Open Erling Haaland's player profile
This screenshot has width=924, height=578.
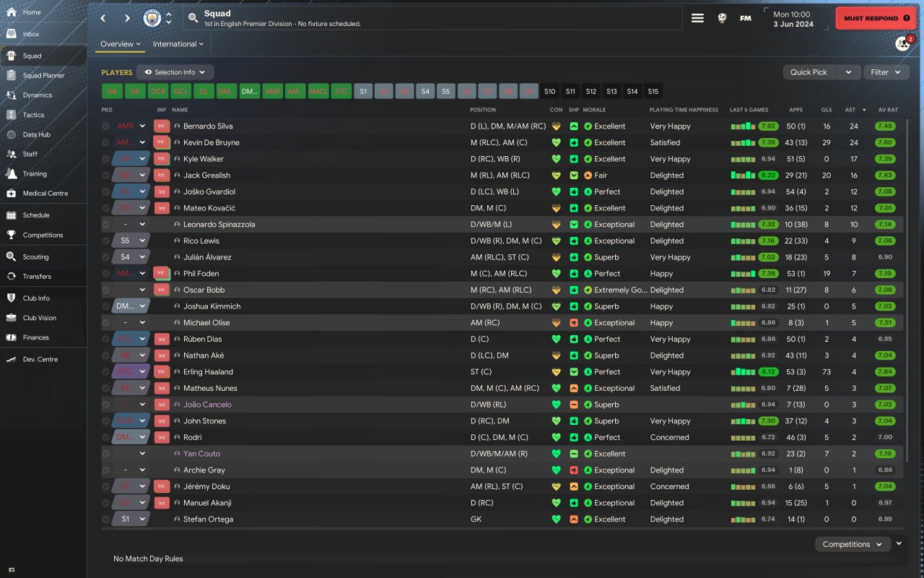(208, 372)
